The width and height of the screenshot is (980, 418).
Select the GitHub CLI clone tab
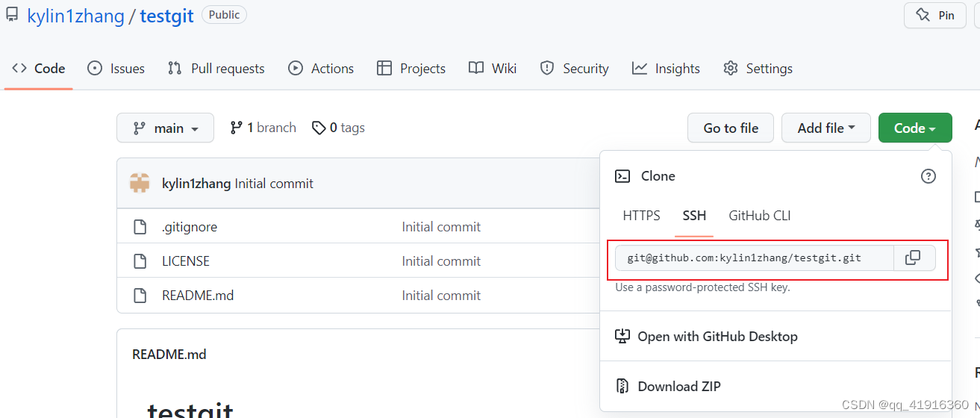pos(760,216)
